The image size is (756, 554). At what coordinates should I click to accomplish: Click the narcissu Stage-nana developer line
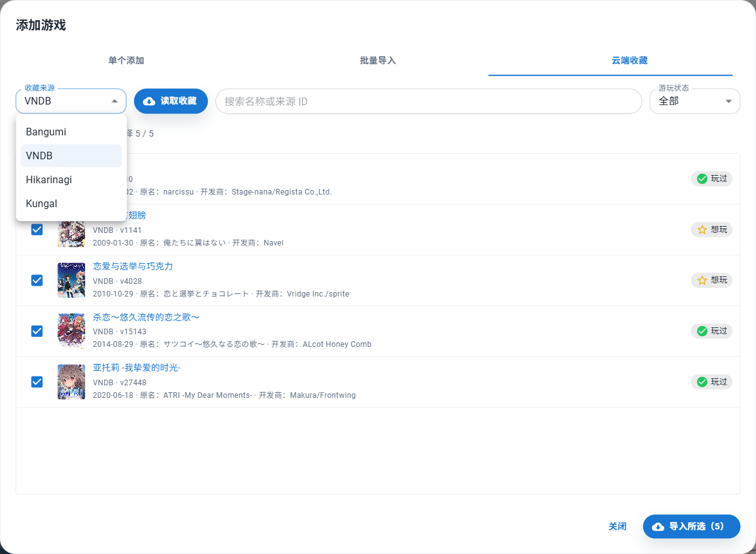(x=229, y=192)
